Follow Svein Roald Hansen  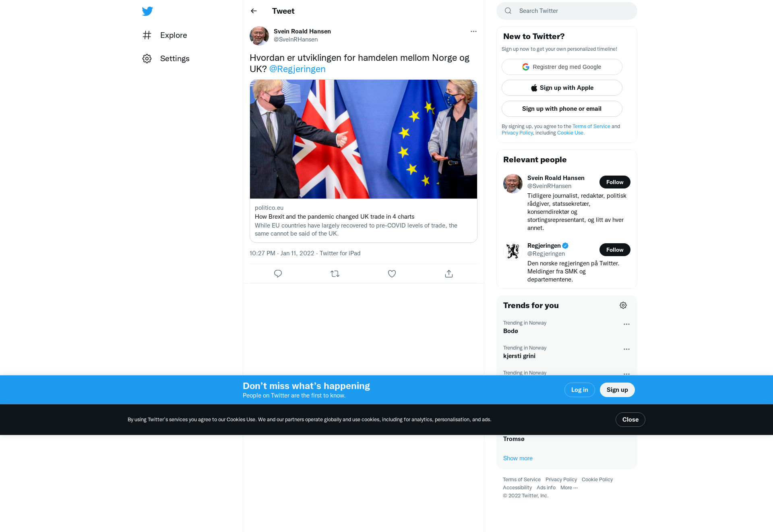pos(615,182)
